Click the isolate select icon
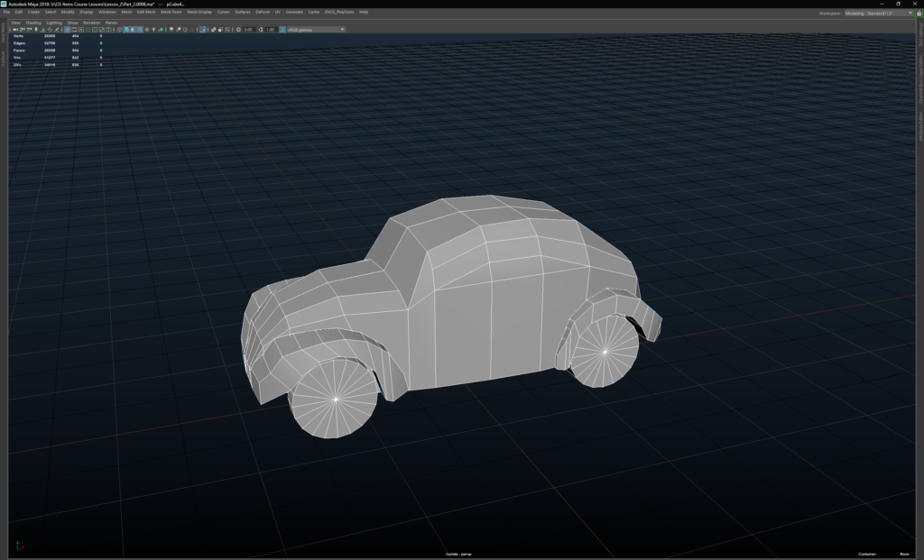This screenshot has width=924, height=560. pyautogui.click(x=202, y=30)
